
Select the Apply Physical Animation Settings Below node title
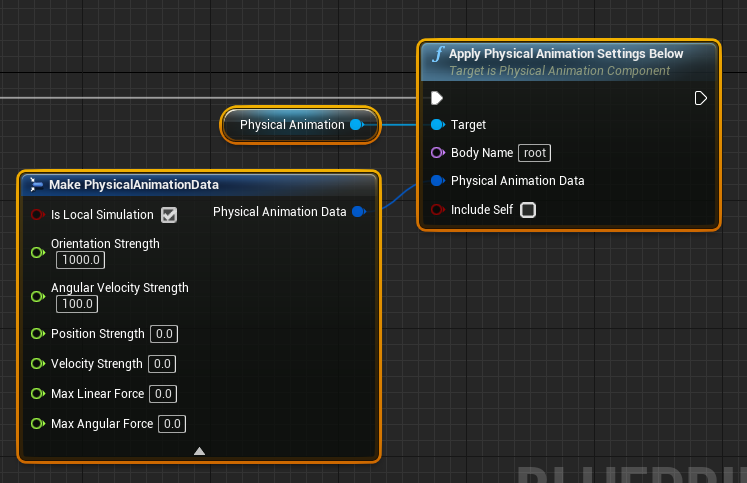click(x=566, y=54)
